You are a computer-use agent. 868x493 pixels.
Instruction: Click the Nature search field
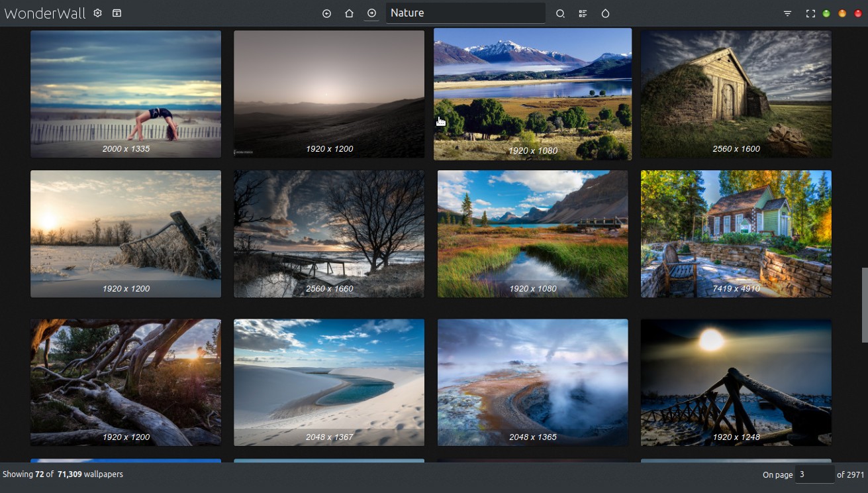465,13
